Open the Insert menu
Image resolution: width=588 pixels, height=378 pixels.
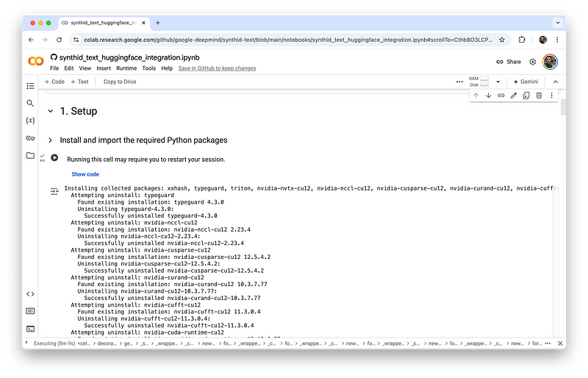click(104, 68)
